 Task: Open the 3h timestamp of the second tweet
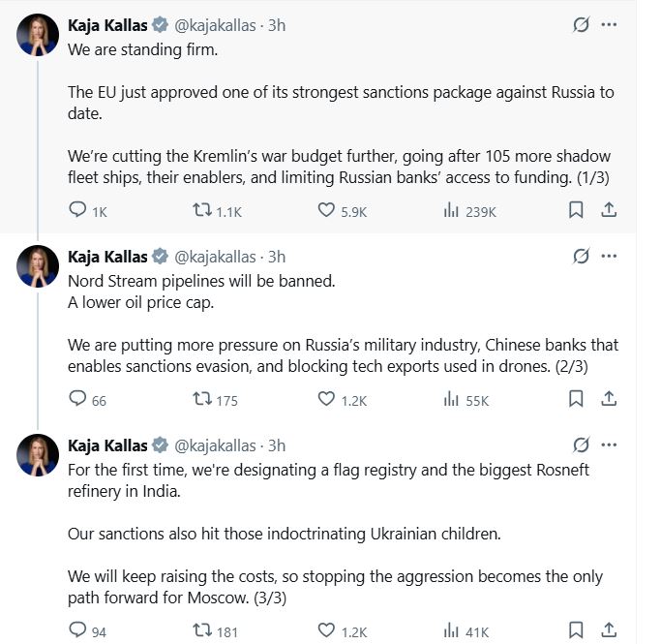[277, 257]
